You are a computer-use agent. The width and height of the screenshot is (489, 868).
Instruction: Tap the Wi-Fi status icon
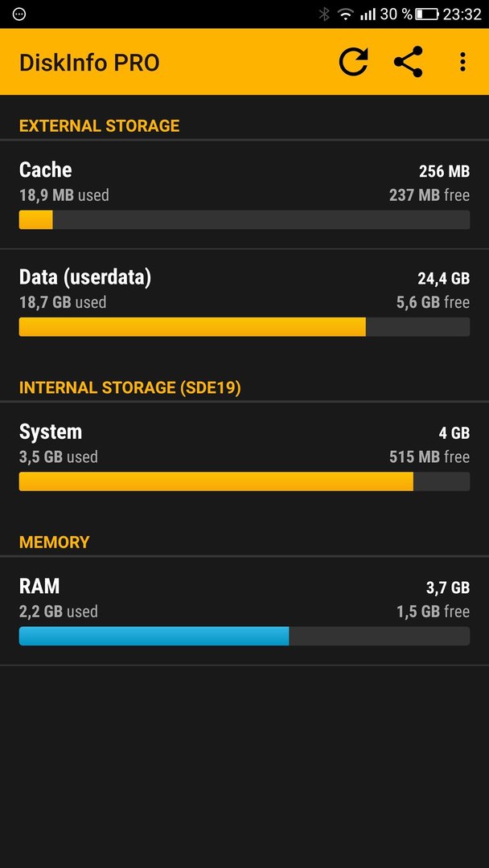[x=346, y=14]
